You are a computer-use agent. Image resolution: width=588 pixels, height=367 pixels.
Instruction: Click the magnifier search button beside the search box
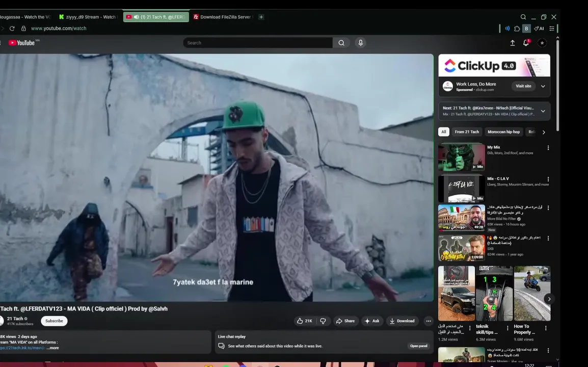[341, 43]
